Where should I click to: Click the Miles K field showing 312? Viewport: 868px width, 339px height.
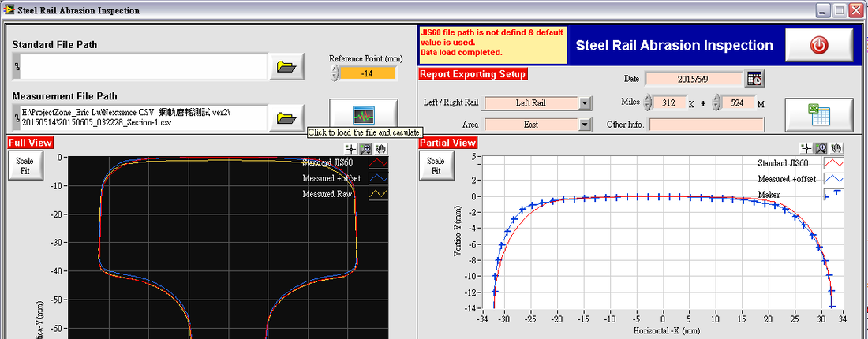point(668,102)
